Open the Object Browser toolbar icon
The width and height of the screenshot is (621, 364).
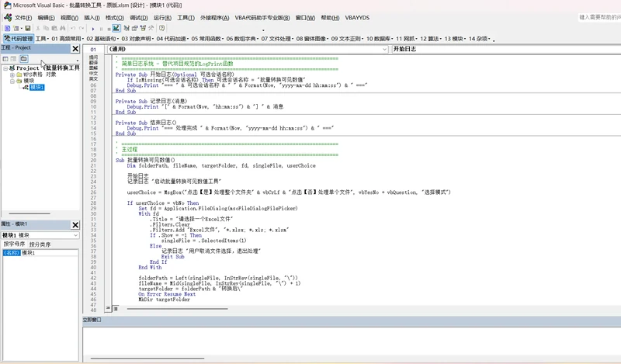[143, 28]
